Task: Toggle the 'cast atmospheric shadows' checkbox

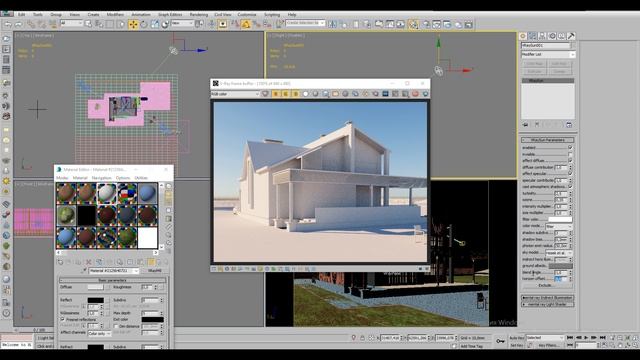Action: 570,187
